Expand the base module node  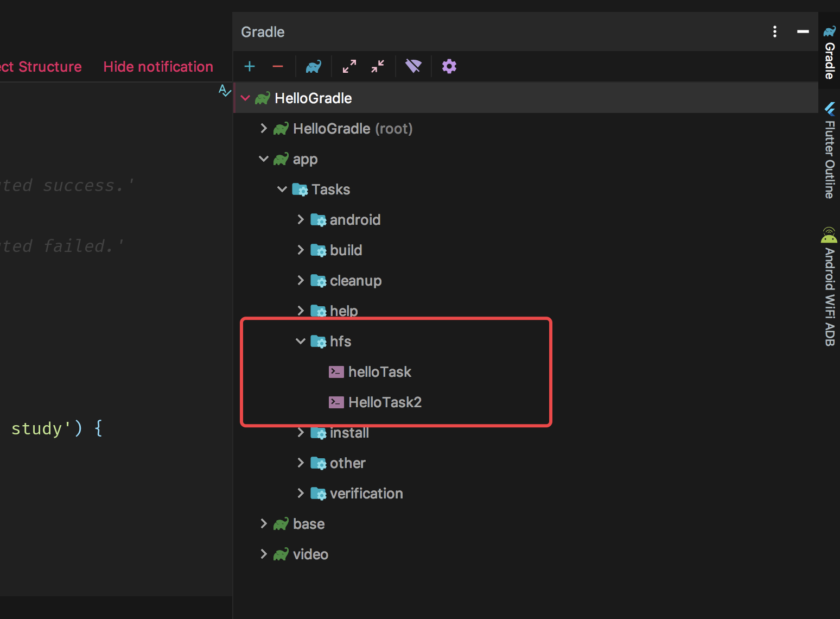coord(264,524)
